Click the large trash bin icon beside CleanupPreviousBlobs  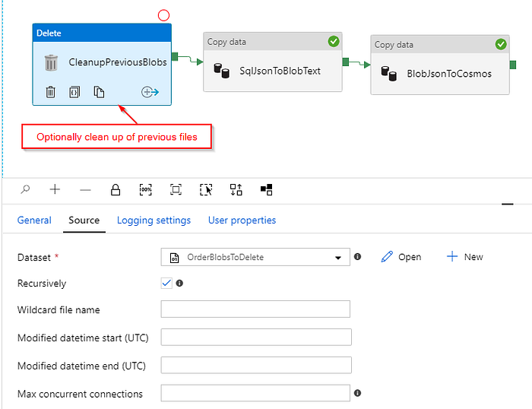[51, 62]
